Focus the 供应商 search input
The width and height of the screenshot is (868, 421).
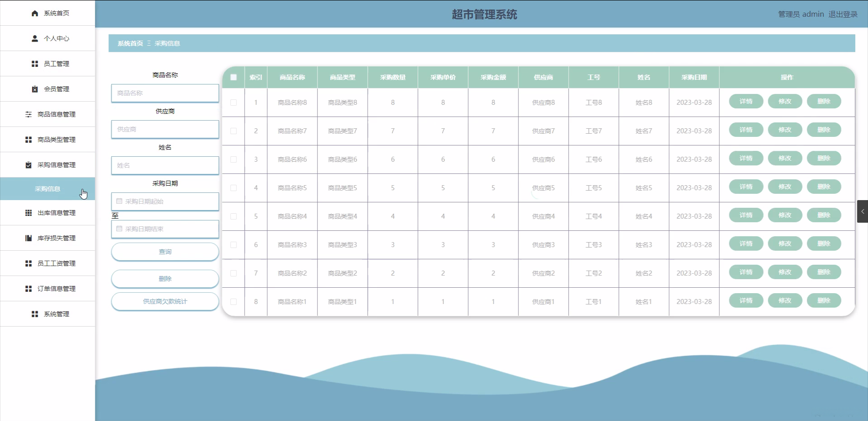[x=165, y=129]
